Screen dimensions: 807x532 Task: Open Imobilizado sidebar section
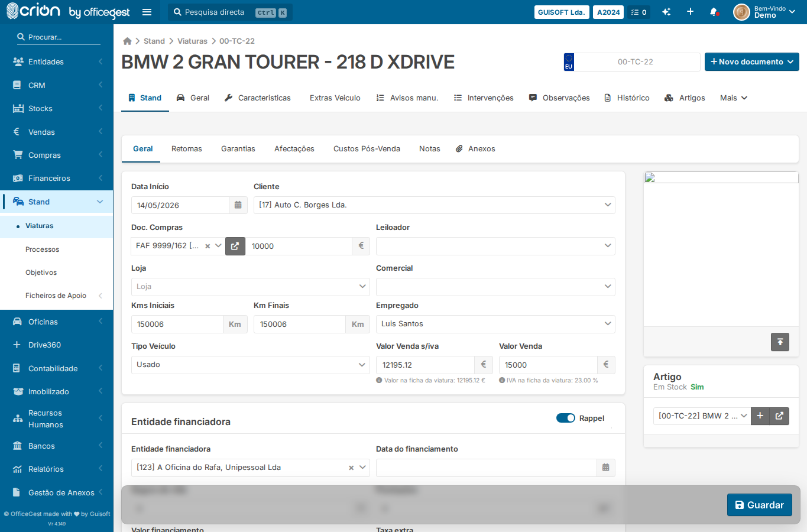tap(57, 391)
